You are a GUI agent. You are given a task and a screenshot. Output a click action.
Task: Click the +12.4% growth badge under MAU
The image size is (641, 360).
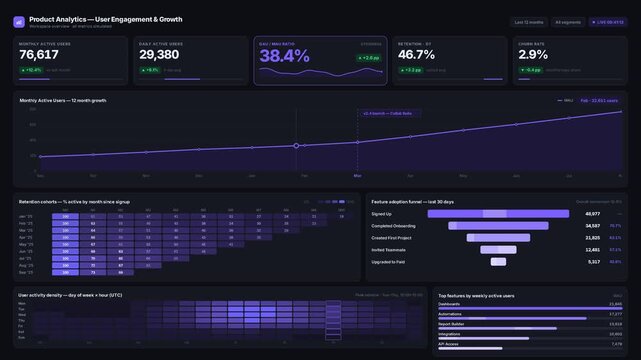(31, 70)
